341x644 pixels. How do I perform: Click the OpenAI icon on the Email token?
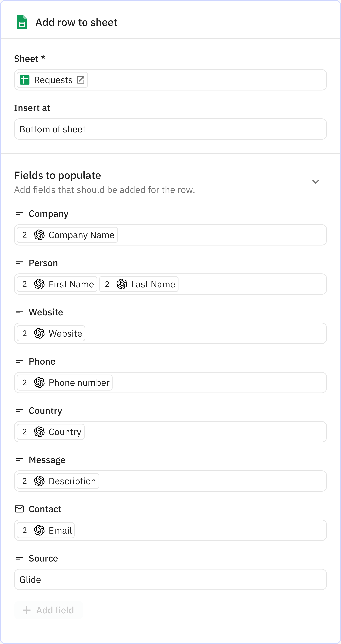click(x=39, y=530)
